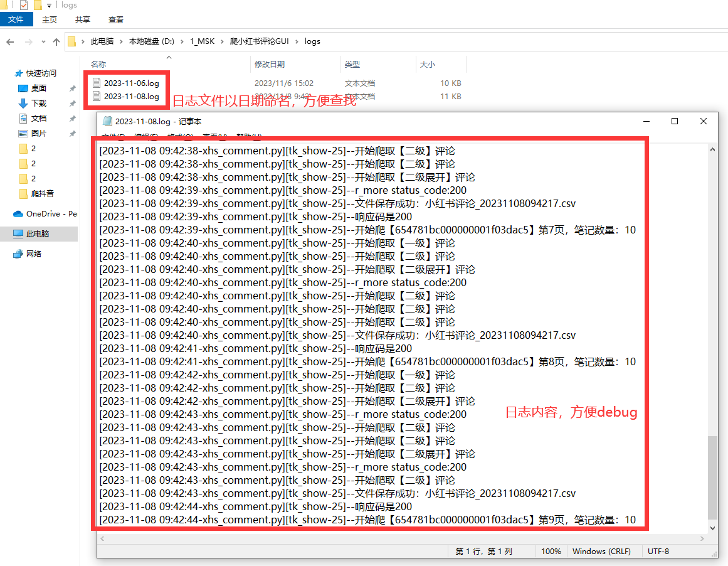This screenshot has width=728, height=566.
Task: Toggle the pin beside 文档
Action: (72, 119)
